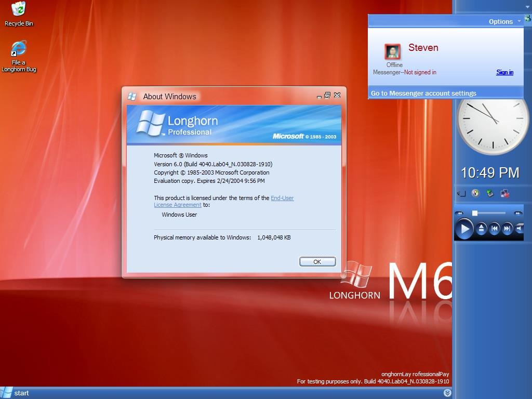Viewport: 532px width, 399px height.
Task: Click the fast forward button in the media player
Action: (518, 213)
